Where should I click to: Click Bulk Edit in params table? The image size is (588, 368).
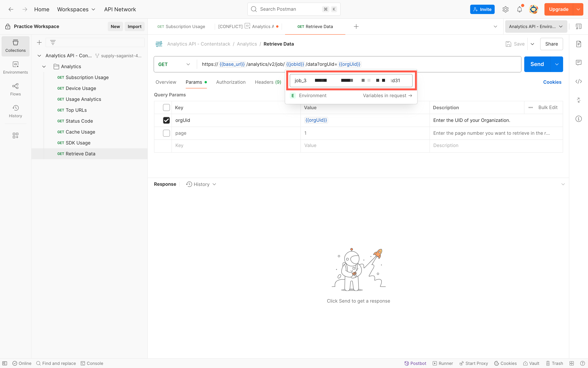(548, 107)
